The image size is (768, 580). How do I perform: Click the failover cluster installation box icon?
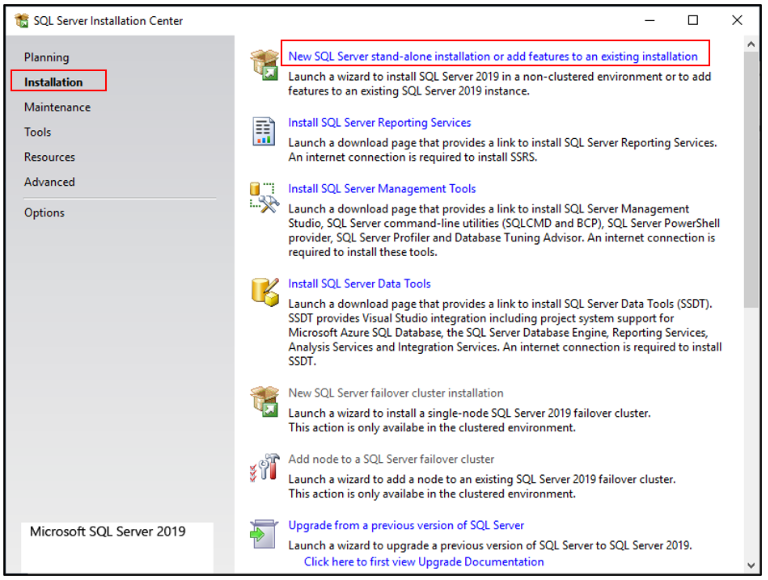pyautogui.click(x=264, y=401)
